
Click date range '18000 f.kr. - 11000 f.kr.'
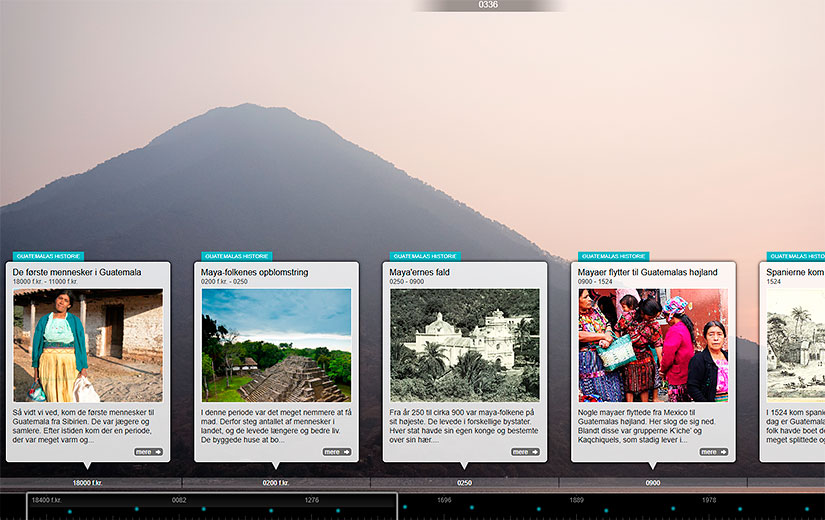pyautogui.click(x=45, y=282)
